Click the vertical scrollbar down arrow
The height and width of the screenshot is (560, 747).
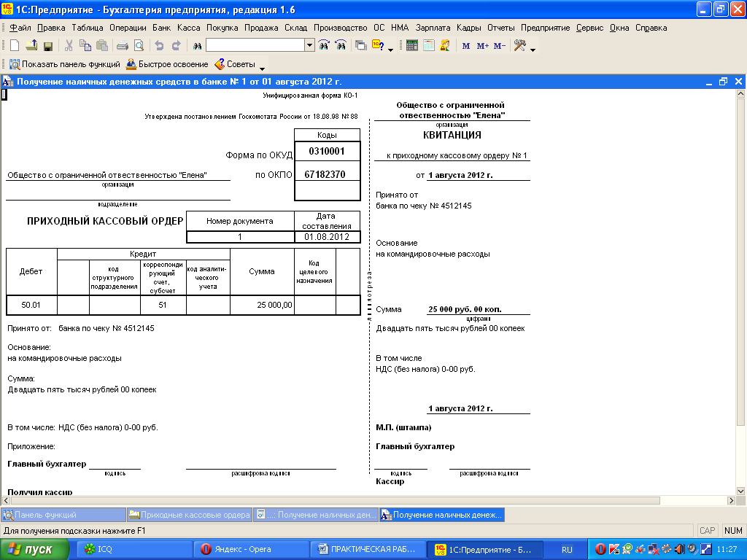pyautogui.click(x=740, y=491)
